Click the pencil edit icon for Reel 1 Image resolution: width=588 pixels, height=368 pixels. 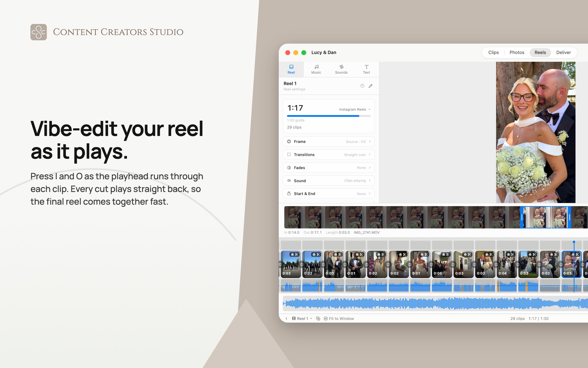click(x=371, y=86)
